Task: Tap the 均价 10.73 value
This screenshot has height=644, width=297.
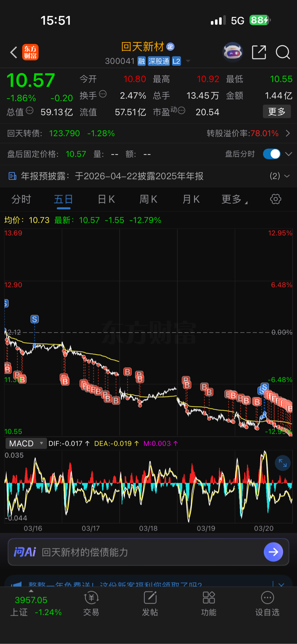Action: pos(39,220)
